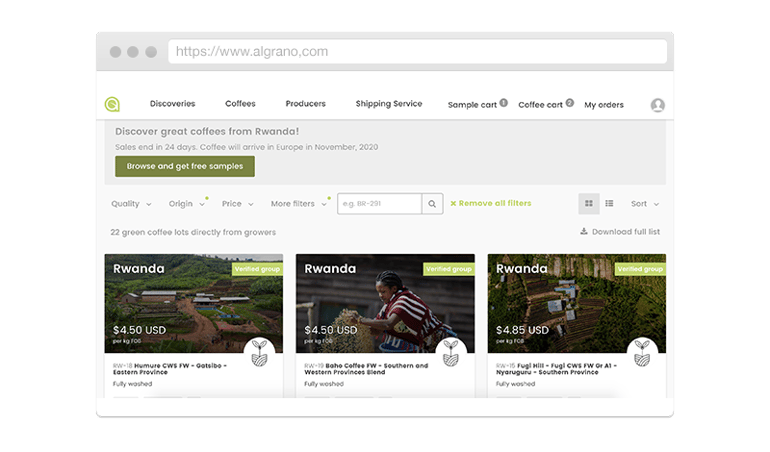Screen dimensions: 770x452
Task: Click plant badge on Humure CWS card
Action: (x=259, y=353)
